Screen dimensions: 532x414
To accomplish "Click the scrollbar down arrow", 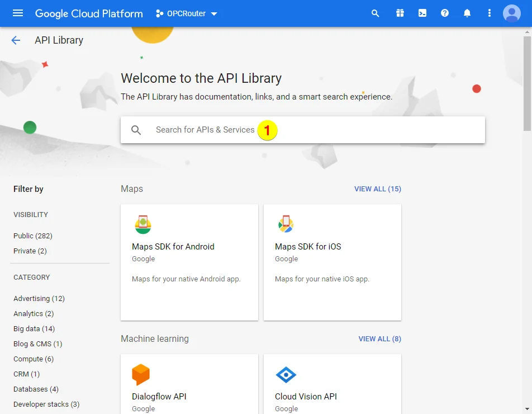I will pyautogui.click(x=527, y=409).
